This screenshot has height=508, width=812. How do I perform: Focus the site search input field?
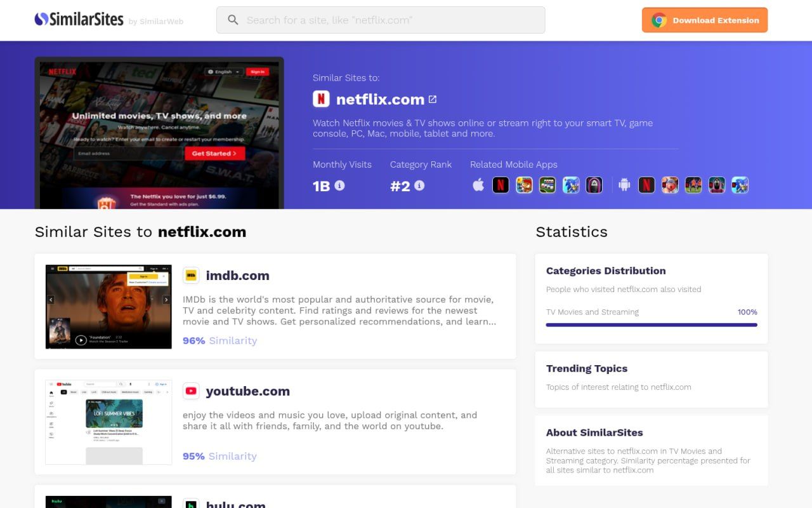click(381, 20)
